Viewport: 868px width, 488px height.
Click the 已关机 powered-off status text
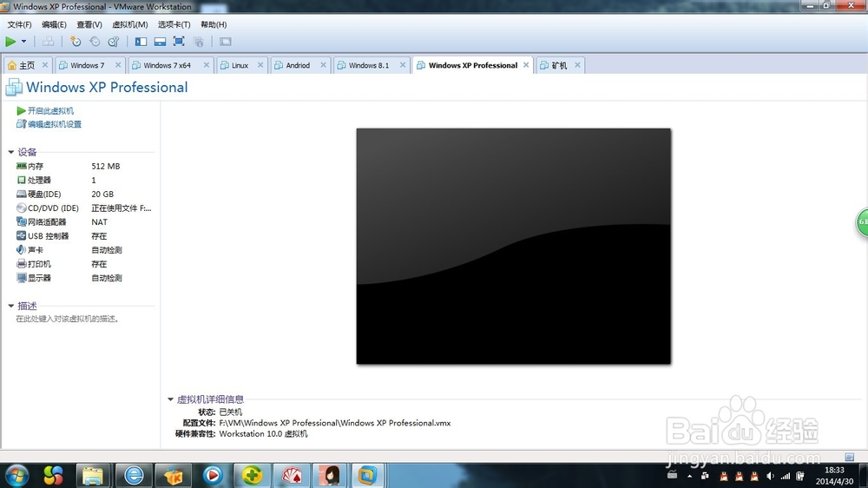(230, 412)
